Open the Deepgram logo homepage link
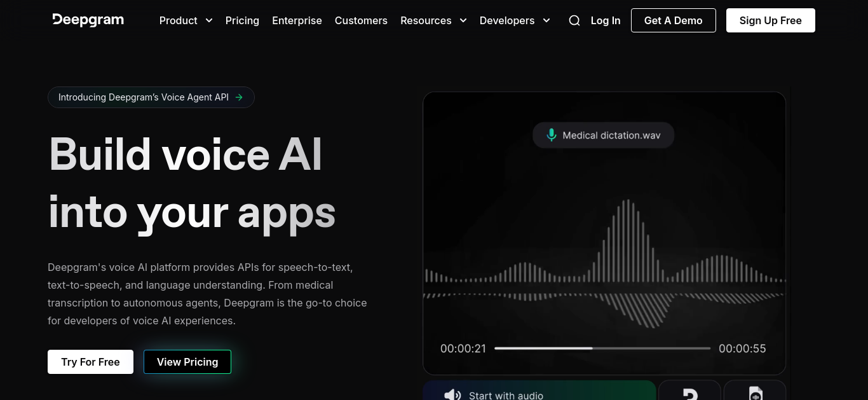Viewport: 868px width, 400px height. [x=88, y=20]
